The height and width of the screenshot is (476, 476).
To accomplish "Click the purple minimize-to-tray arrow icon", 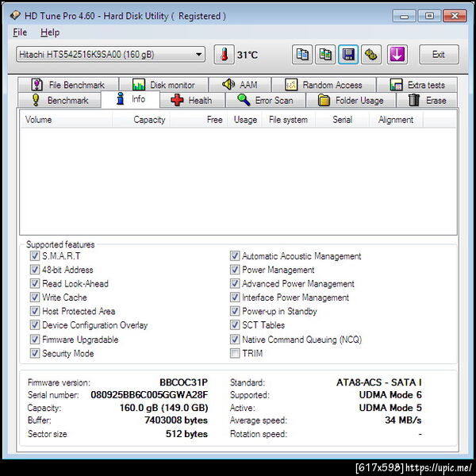I will point(397,55).
